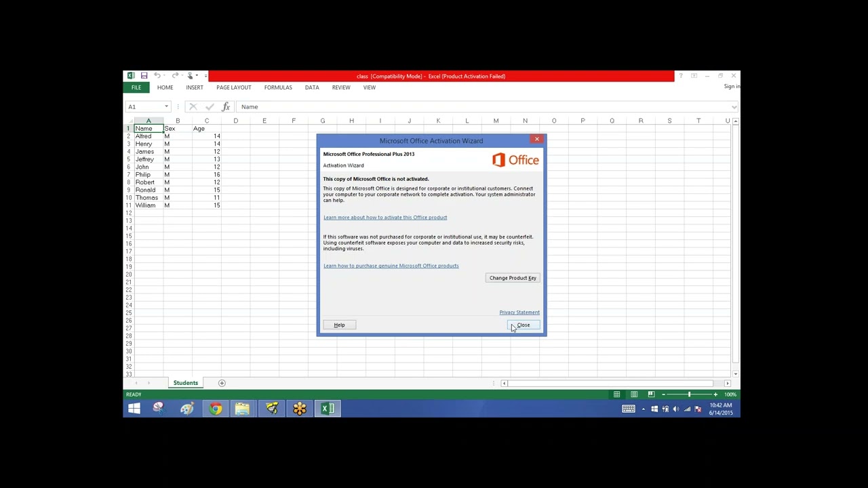Select cell containing Alfred
The image size is (868, 488).
(149, 136)
